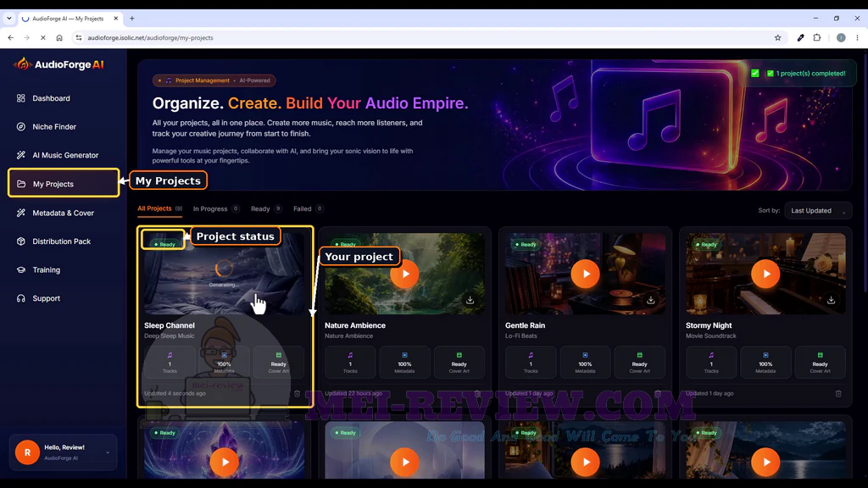Stop loading the page
868x488 pixels.
tap(42, 37)
